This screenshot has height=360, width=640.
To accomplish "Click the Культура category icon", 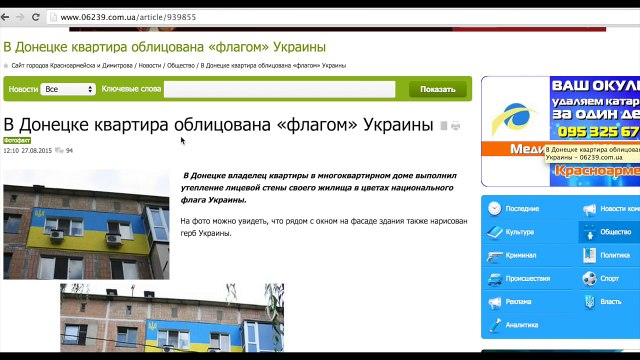I will click(494, 232).
